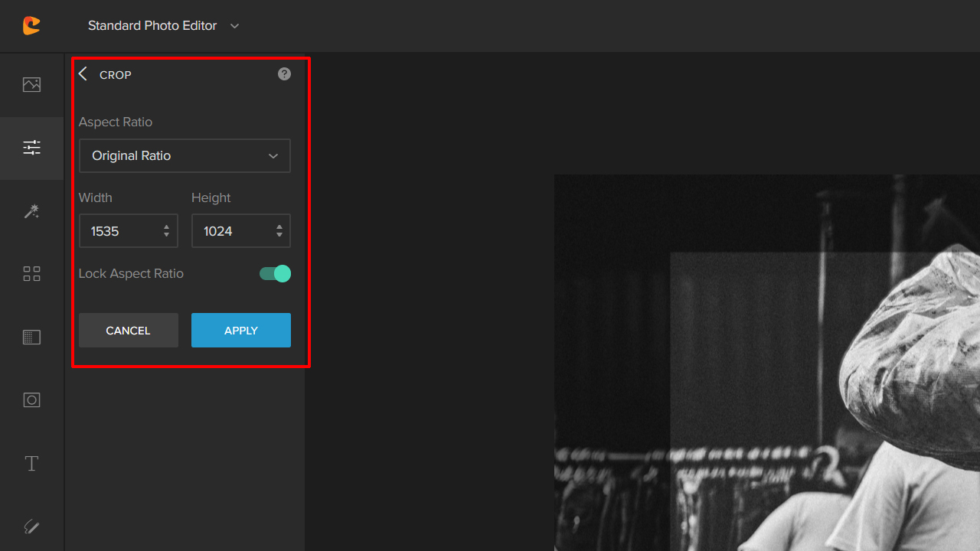Open the Draw tool panel

coord(31,527)
